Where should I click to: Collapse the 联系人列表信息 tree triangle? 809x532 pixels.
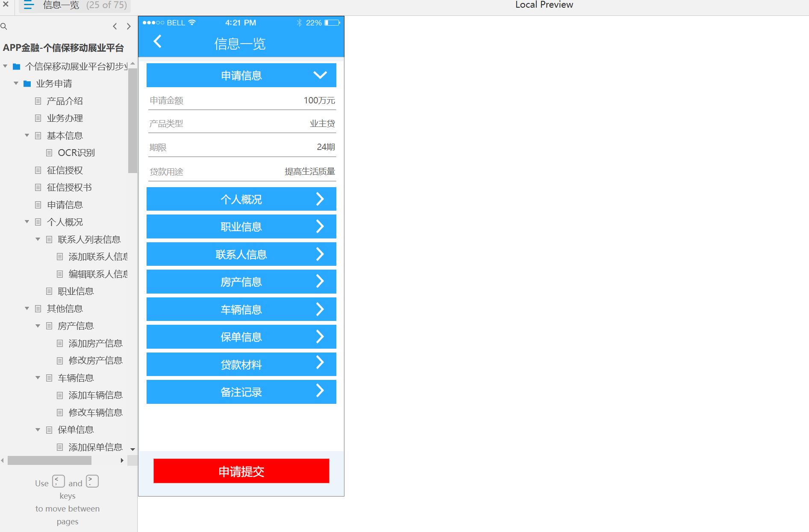pyautogui.click(x=38, y=239)
